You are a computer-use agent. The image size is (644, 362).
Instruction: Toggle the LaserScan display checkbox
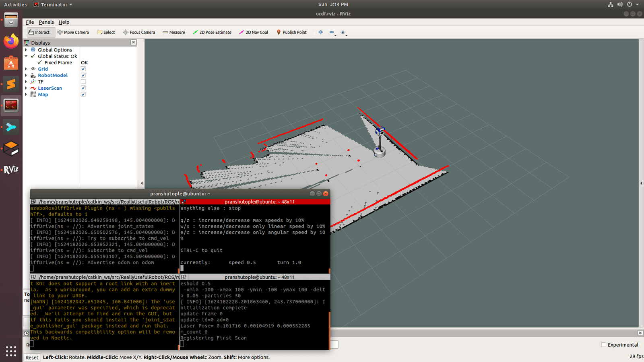[83, 88]
